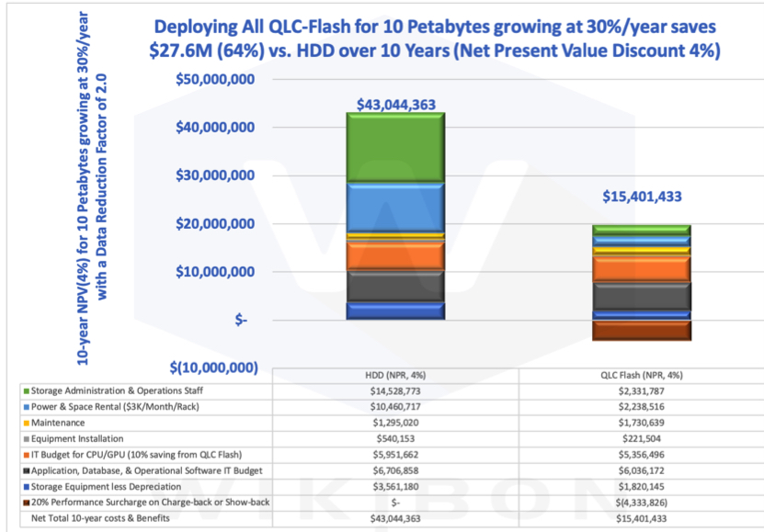The image size is (764, 532).
Task: Click the Storage Administration & Operations Staff row label
Action: (x=117, y=391)
